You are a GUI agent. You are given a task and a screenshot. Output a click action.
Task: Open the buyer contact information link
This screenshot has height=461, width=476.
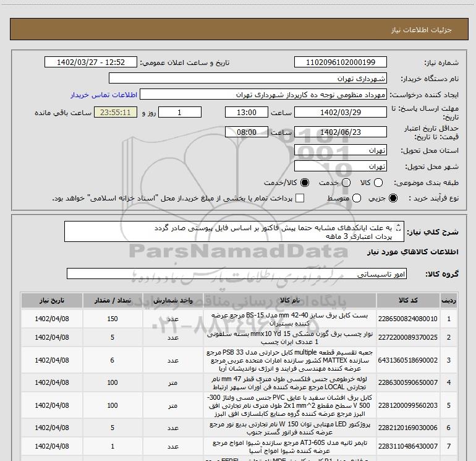[104, 95]
